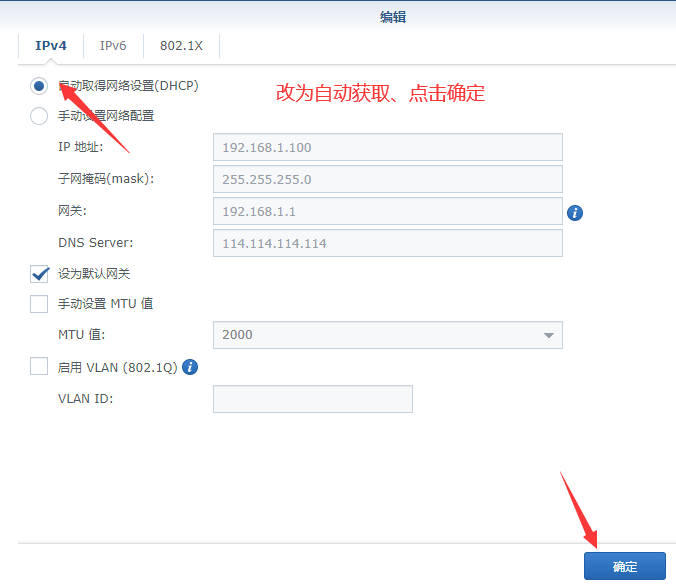This screenshot has width=676, height=588.
Task: Open the MTU value dropdown showing 2000
Action: 388,335
